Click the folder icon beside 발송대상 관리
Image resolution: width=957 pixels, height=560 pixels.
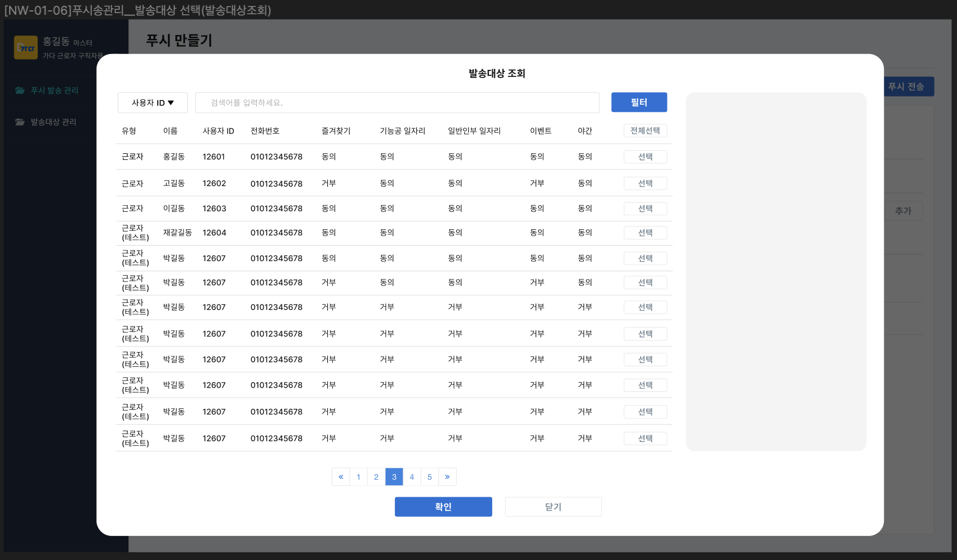pyautogui.click(x=20, y=122)
